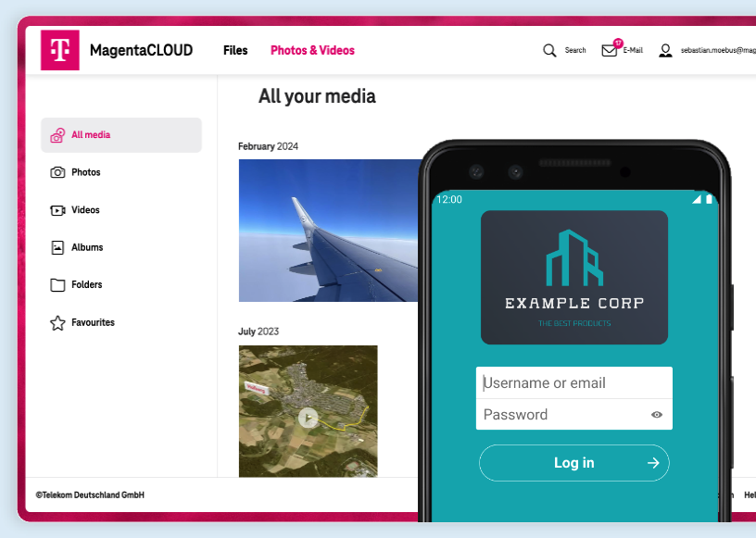Click the Telekom Deutschland GmbH footer text
Viewport: 756px width, 538px height.
(90, 495)
